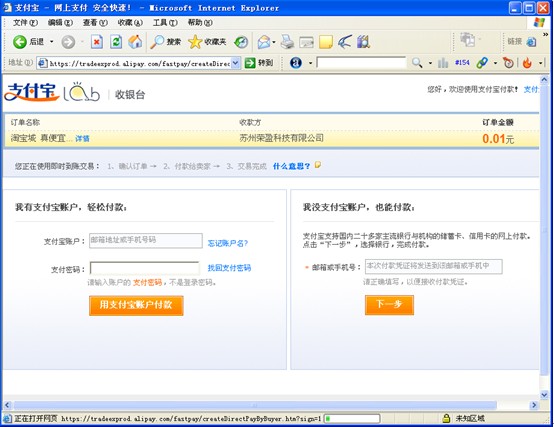Open the Mail icon dropdown arrow

tap(274, 42)
